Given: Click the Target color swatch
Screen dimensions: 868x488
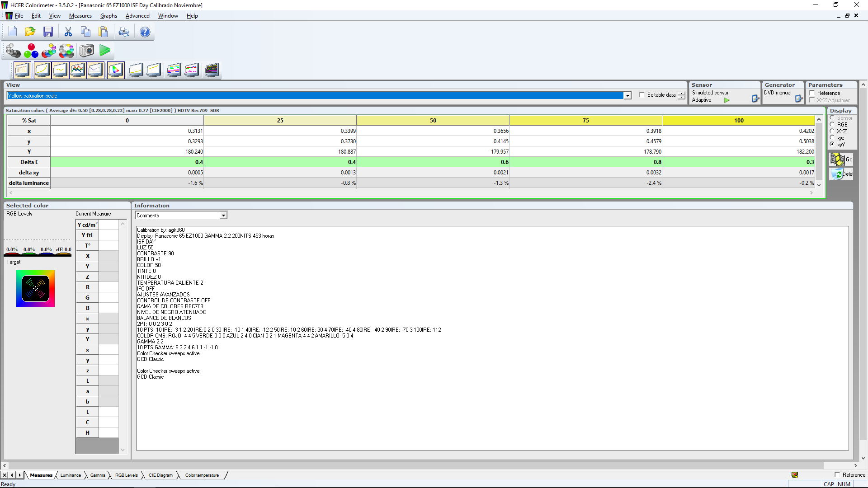Looking at the screenshot, I should point(35,289).
